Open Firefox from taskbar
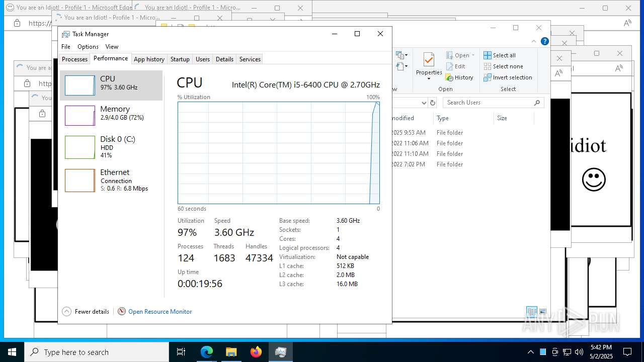This screenshot has width=644, height=362. point(256,352)
